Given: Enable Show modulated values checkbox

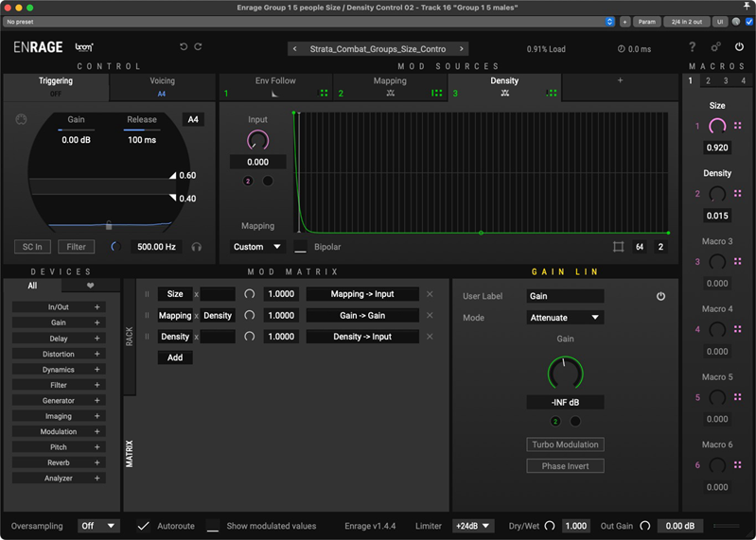Looking at the screenshot, I should point(213,526).
